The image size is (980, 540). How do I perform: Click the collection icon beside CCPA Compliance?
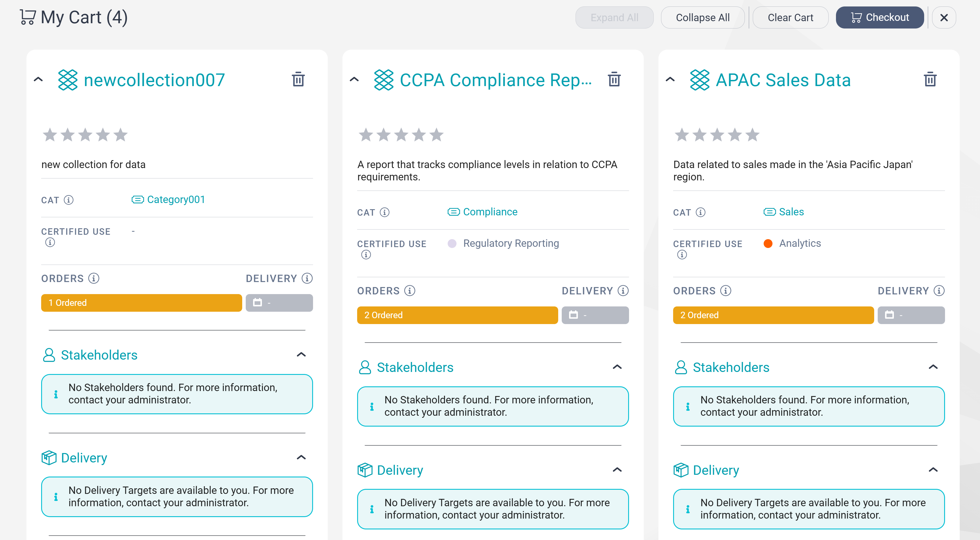(x=384, y=80)
